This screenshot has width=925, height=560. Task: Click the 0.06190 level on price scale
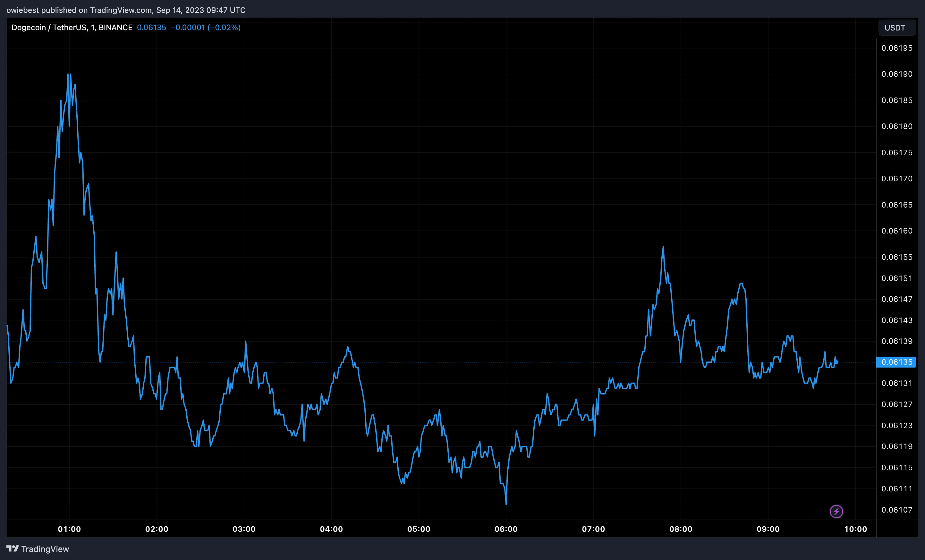tap(897, 74)
